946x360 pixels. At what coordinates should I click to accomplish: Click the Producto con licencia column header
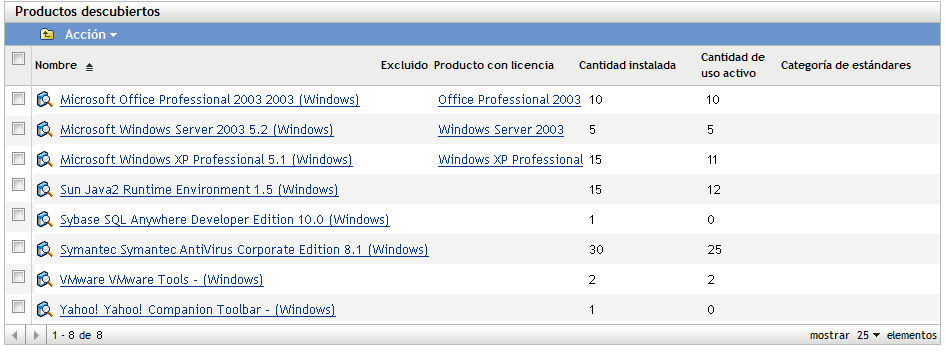494,65
